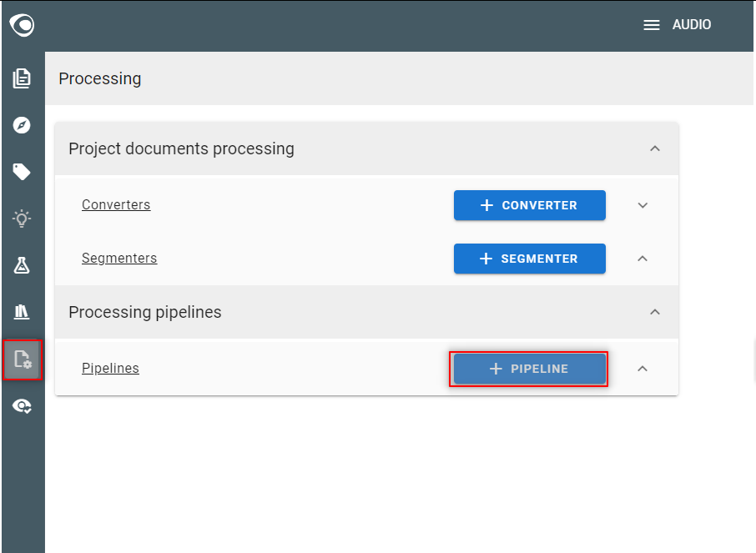The width and height of the screenshot is (756, 553).
Task: Open the eye checkmark review icon
Action: coord(22,406)
